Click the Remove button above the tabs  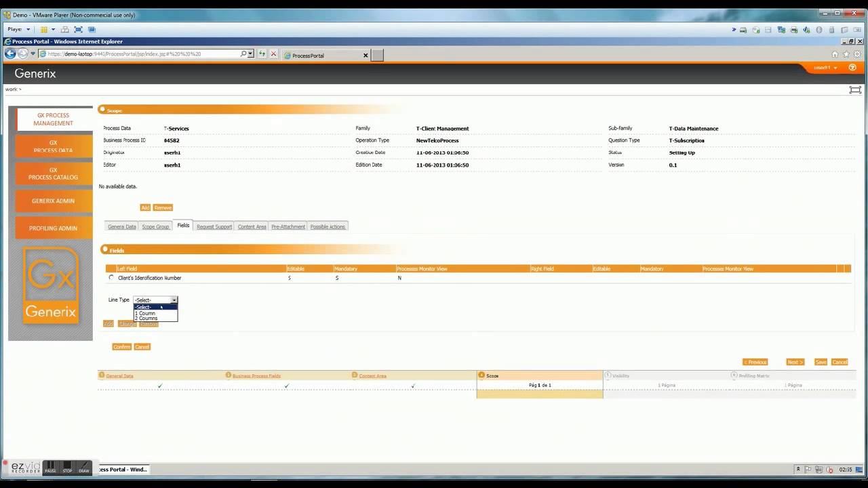[x=163, y=207]
